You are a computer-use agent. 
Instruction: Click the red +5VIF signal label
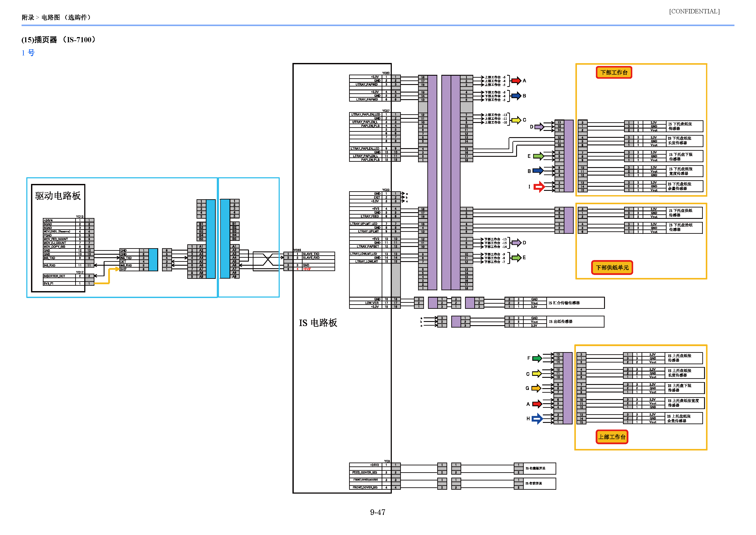[x=307, y=269]
